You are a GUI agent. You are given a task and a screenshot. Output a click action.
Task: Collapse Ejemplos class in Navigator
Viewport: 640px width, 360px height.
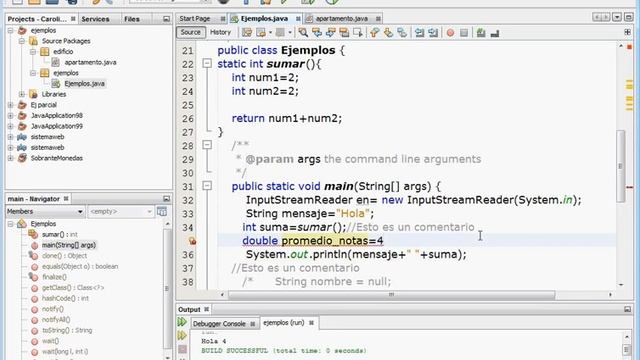click(11, 224)
